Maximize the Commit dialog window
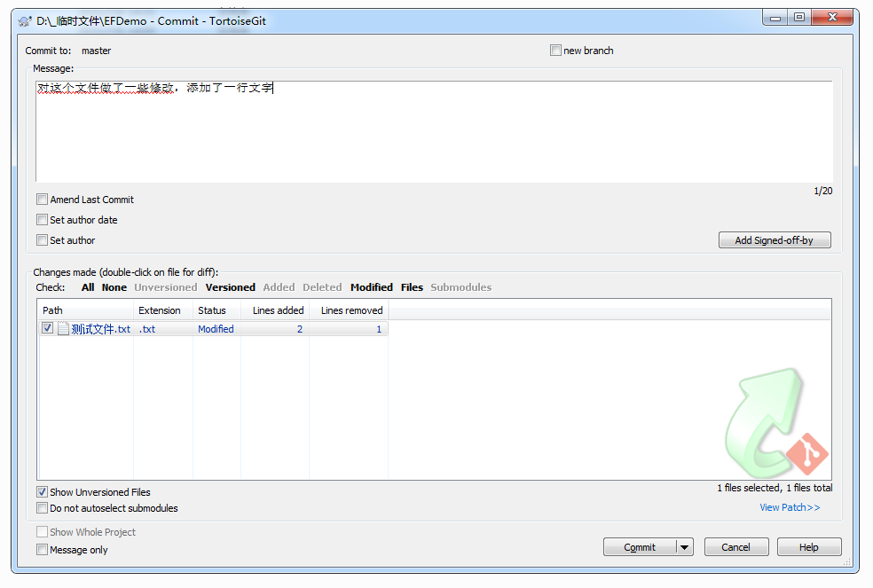 (x=799, y=18)
